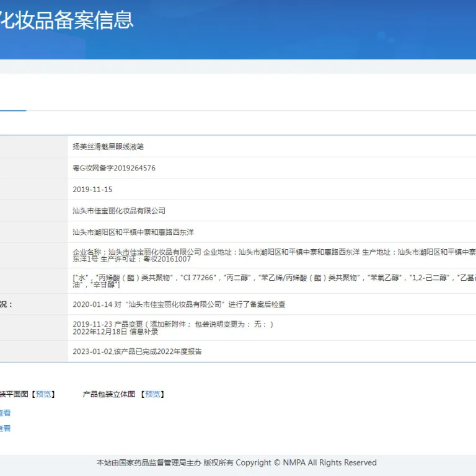Select the 2023-01-02 annual report text
Image resolution: width=476 pixels, height=476 pixels.
point(137,351)
